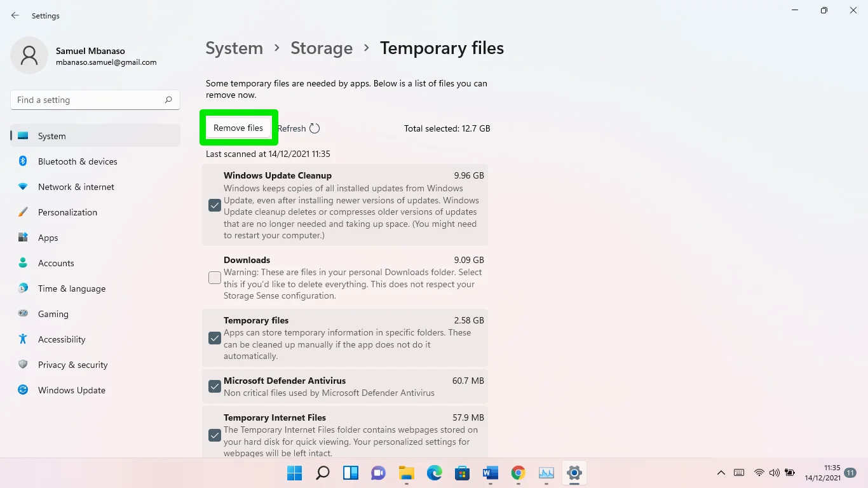
Task: Select the System sidebar item
Action: tap(95, 136)
